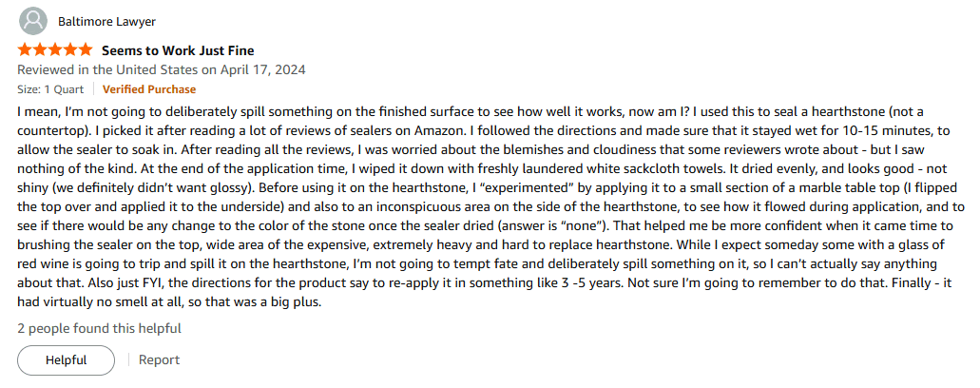Viewport: 980px width, 388px height.
Task: Open review titled "Seems to Work Just Fine"
Action: pos(178,50)
